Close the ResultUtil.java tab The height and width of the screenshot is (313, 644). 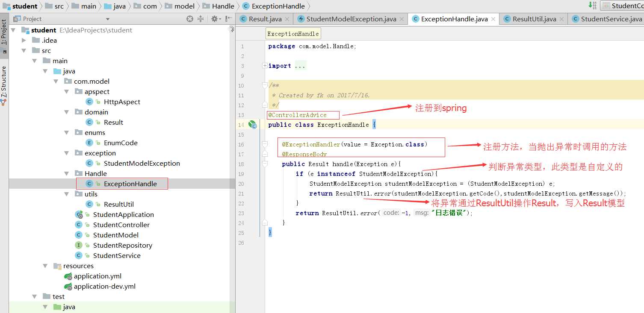pyautogui.click(x=561, y=19)
